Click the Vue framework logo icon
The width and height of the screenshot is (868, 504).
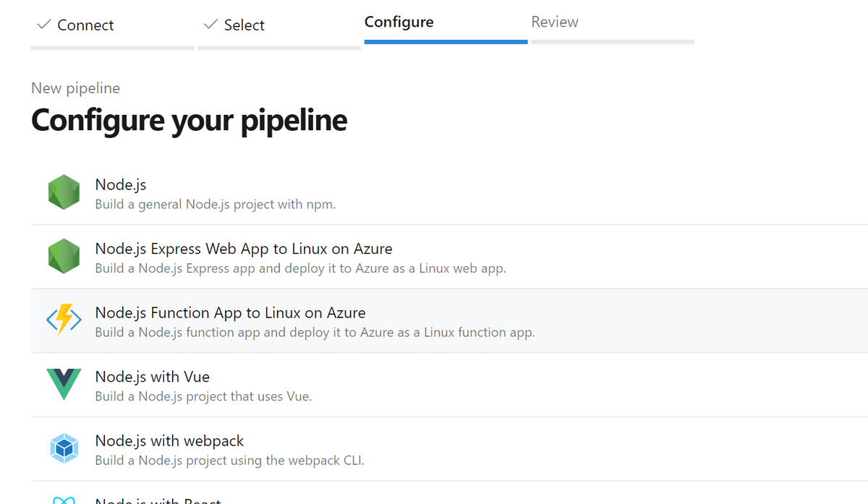64,385
